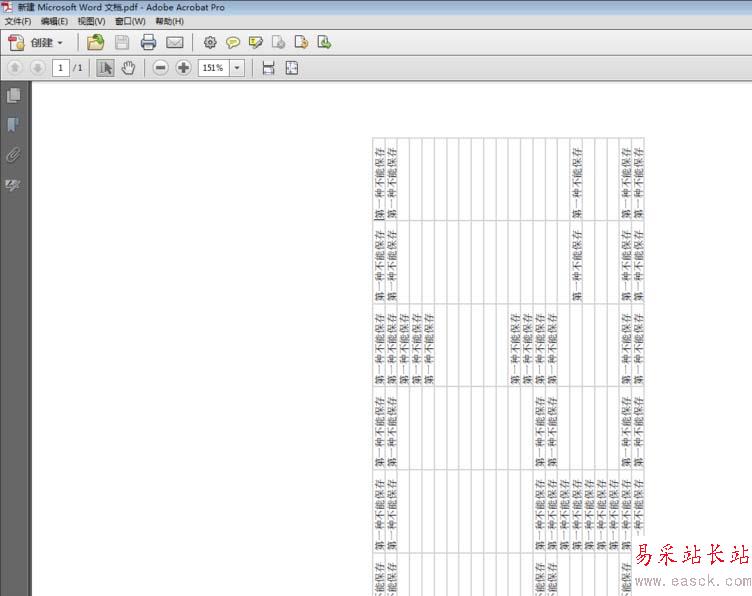The image size is (752, 596).
Task: Zoom out with the minus button
Action: pos(161,68)
